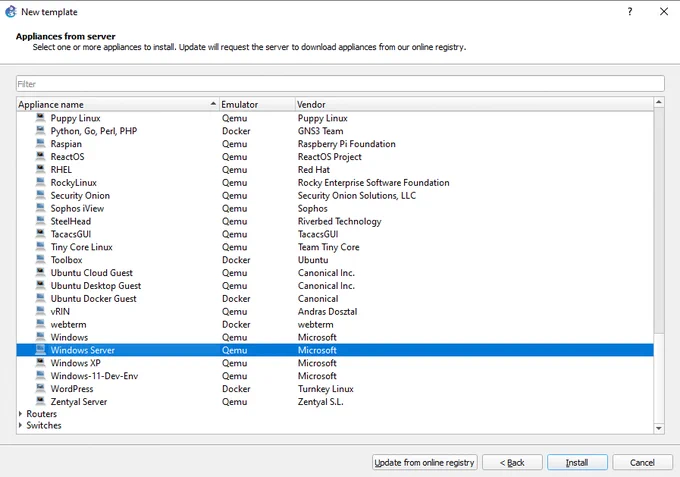This screenshot has height=477, width=680.
Task: Open the Help question mark button
Action: coord(630,12)
